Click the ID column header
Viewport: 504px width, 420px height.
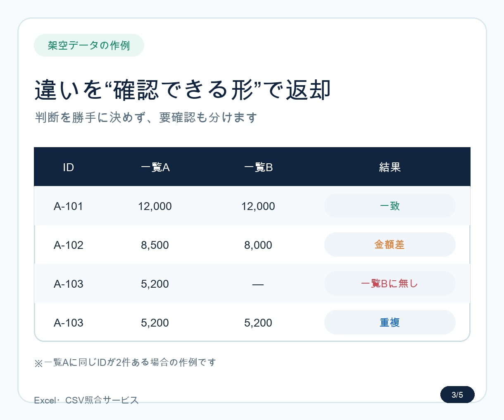68,167
